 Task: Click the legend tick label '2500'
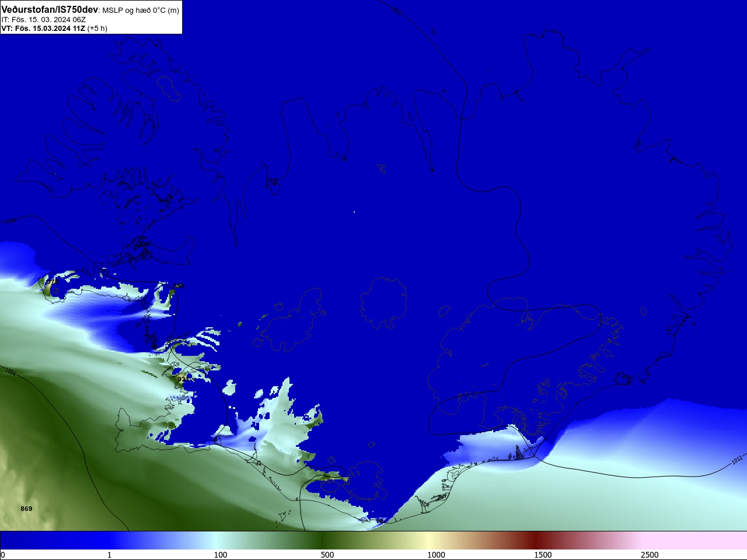650,555
